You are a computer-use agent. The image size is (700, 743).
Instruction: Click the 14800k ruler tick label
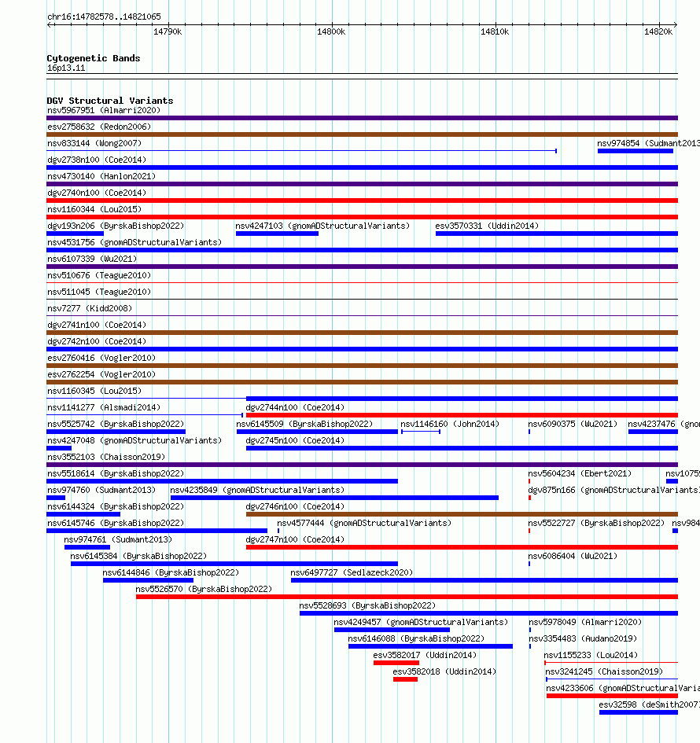331,31
